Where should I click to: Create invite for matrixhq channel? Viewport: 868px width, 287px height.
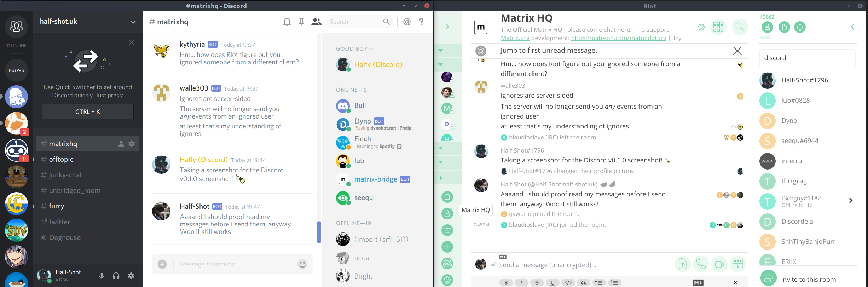point(122,144)
